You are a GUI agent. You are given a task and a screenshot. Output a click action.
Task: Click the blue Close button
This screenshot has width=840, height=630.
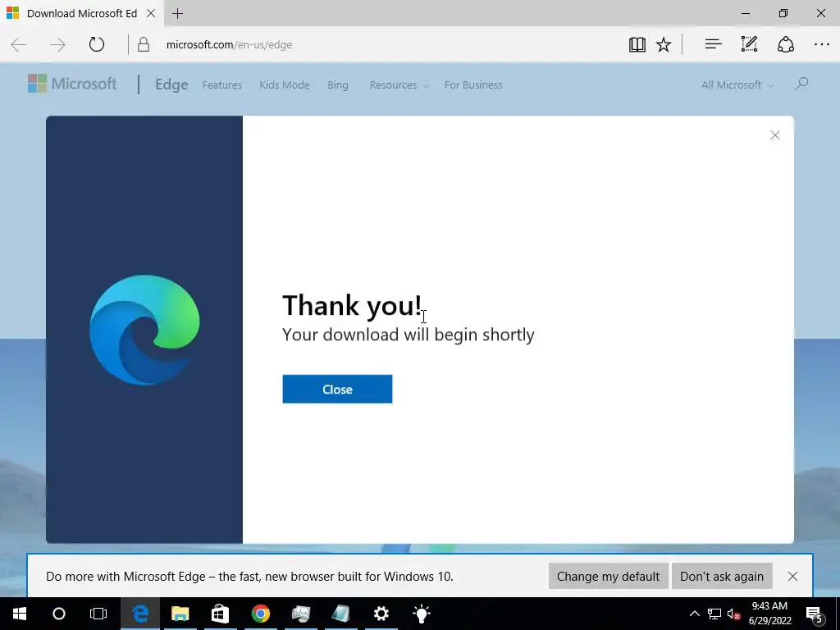point(337,389)
